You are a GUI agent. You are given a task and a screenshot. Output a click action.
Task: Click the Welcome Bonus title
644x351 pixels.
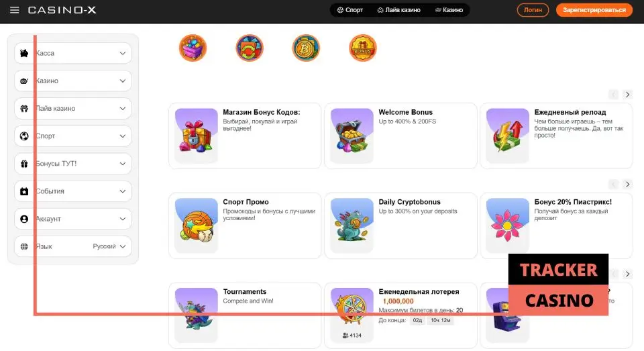click(405, 112)
